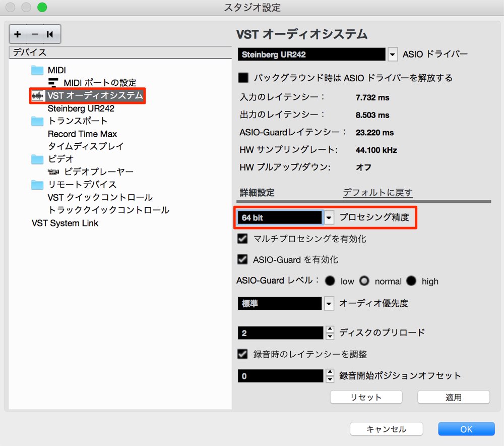
Task: Open トラッククイックコントロール entry
Action: (x=108, y=210)
